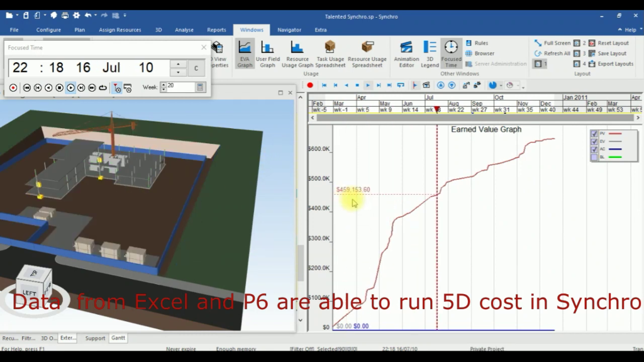Switch to the Gantt tab

click(118, 337)
